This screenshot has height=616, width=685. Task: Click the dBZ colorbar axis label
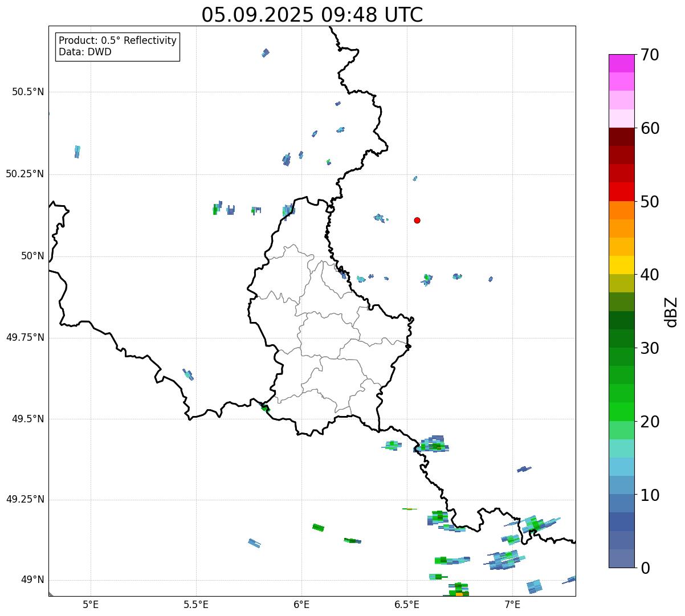click(671, 312)
